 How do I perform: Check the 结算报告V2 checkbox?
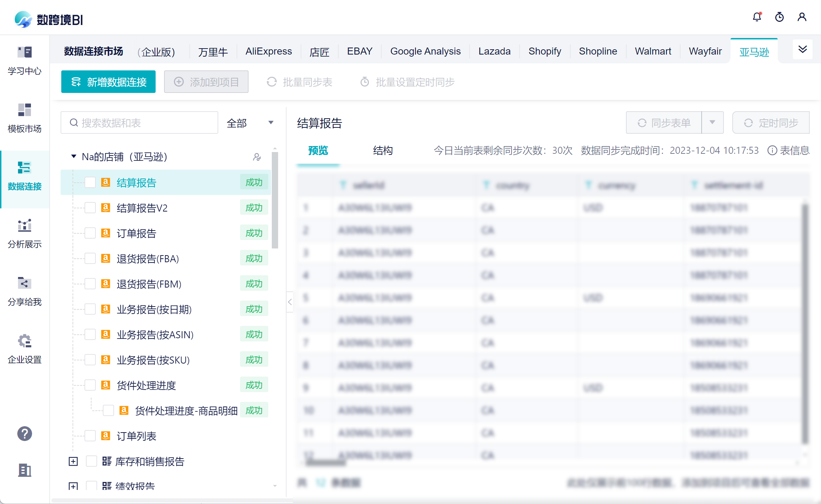click(90, 208)
